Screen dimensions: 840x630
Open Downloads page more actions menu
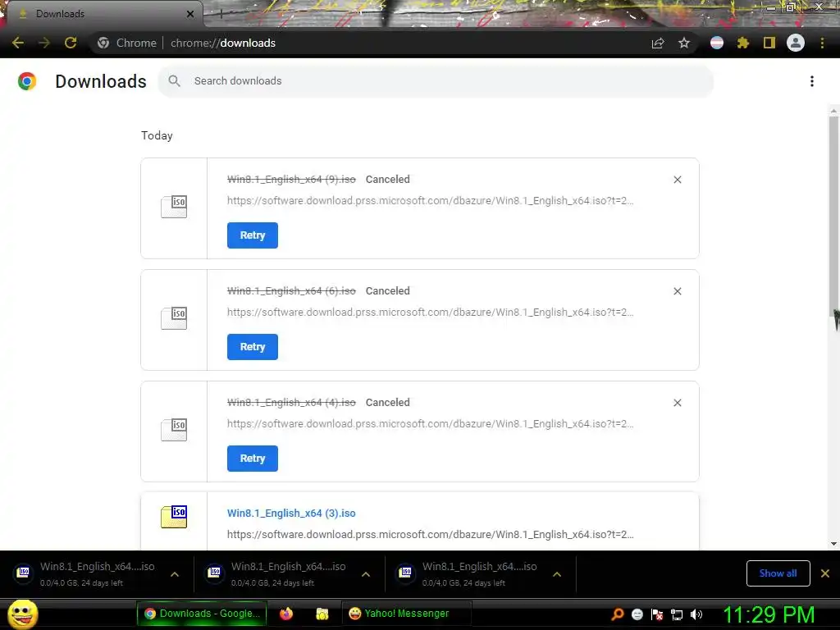click(812, 81)
